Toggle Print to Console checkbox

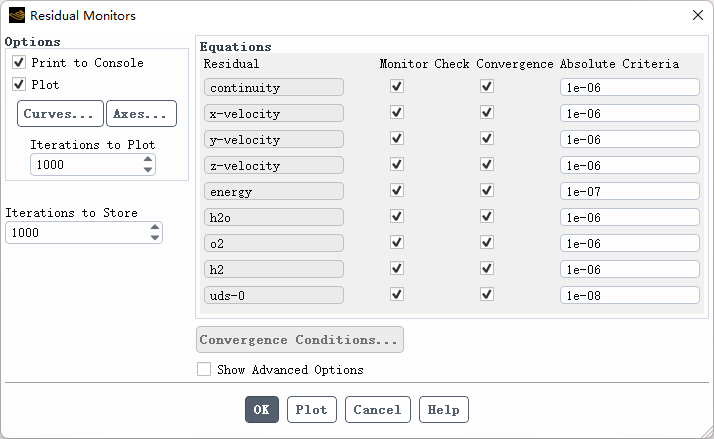click(19, 62)
